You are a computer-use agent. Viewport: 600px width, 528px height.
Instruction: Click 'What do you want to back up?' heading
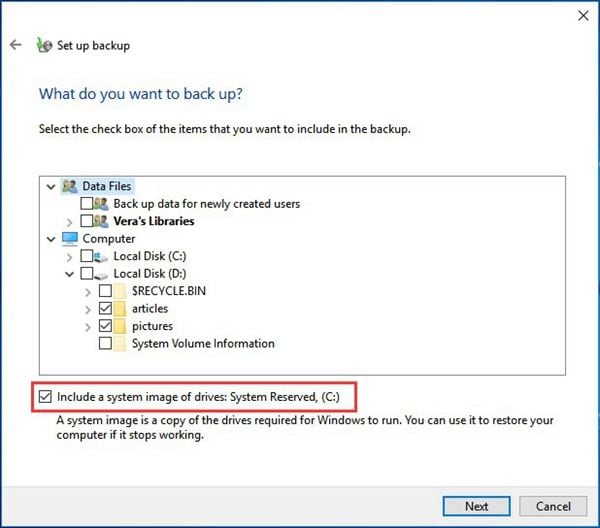click(141, 94)
